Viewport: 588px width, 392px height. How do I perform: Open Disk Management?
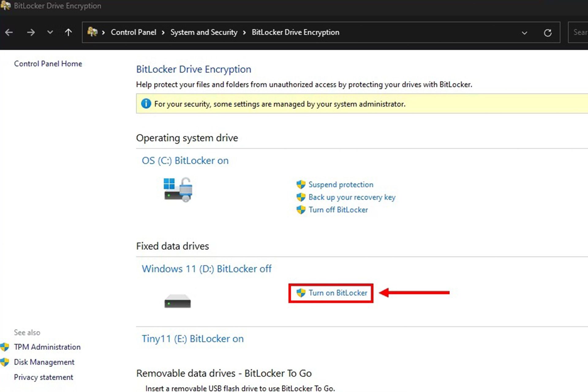click(x=44, y=362)
